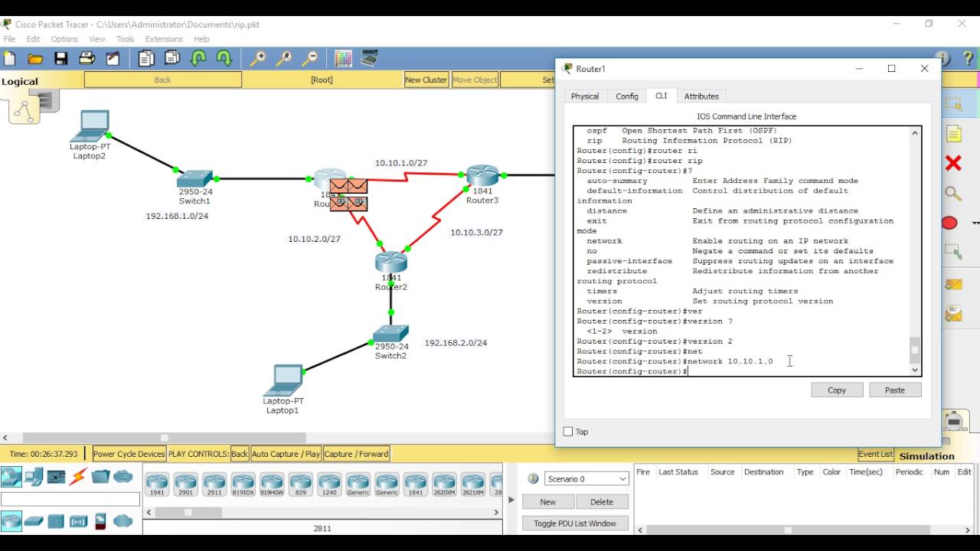The image size is (980, 551).
Task: Zoom out with minus magnifier
Action: pos(310,58)
